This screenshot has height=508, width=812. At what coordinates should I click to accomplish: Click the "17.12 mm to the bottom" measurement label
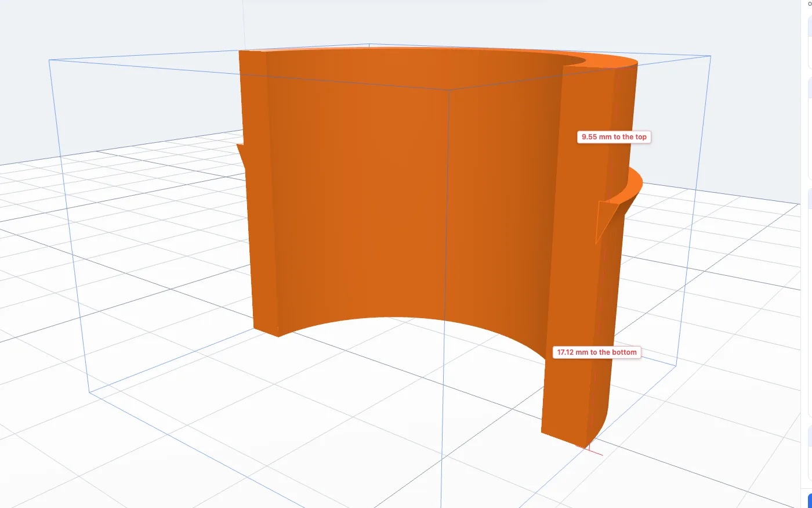click(x=597, y=352)
